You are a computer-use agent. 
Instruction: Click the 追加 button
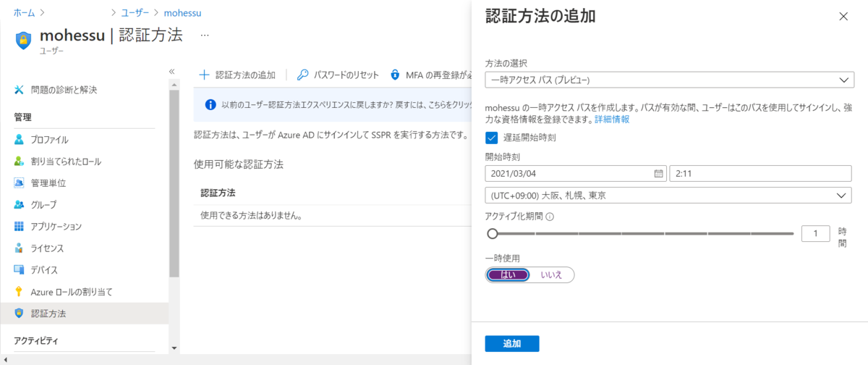pos(512,343)
